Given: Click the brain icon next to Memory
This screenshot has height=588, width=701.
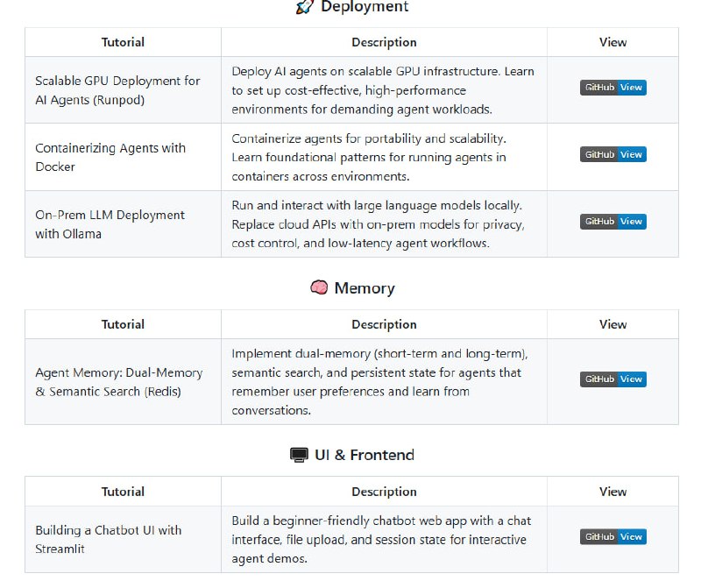Looking at the screenshot, I should 319,287.
